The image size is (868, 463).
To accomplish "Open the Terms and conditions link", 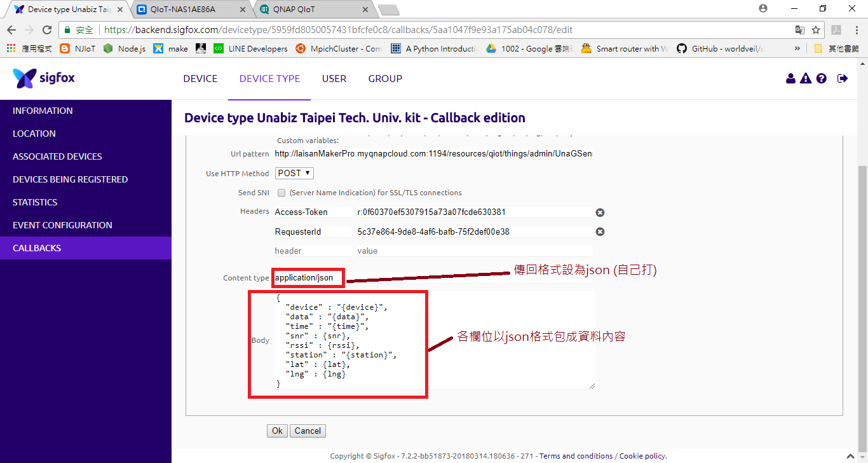I will (576, 456).
